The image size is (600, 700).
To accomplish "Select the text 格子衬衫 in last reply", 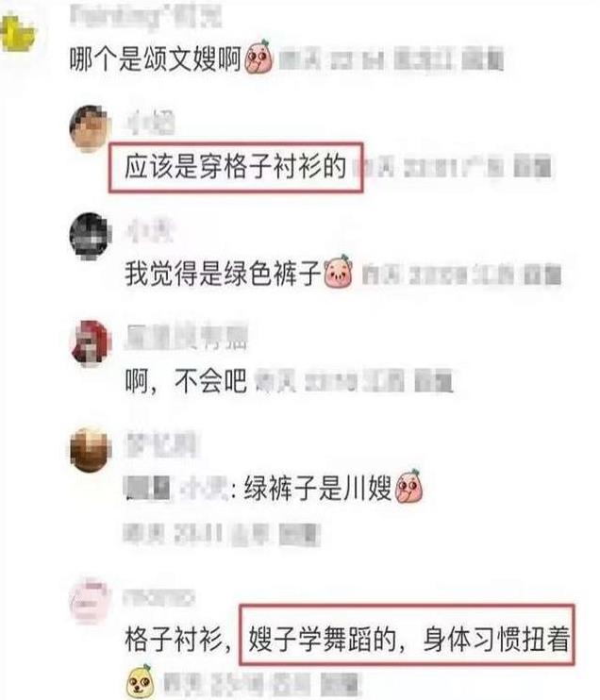I will click(x=174, y=640).
